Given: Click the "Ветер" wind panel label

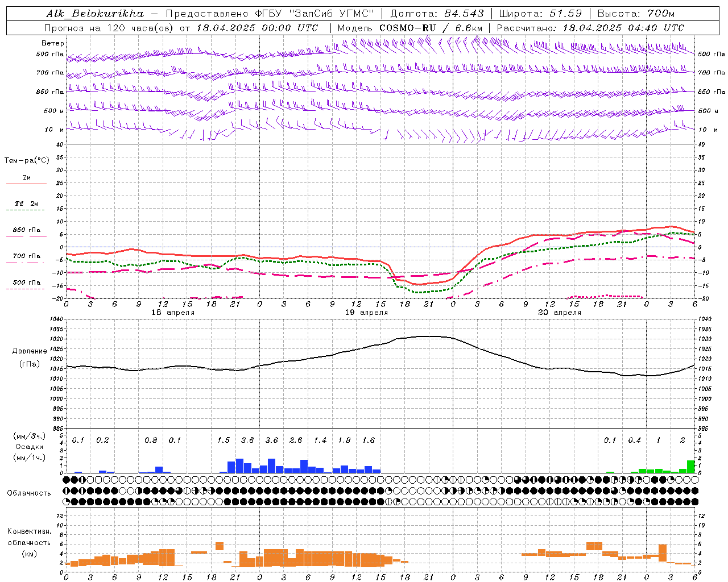Looking at the screenshot, I should click(53, 43).
